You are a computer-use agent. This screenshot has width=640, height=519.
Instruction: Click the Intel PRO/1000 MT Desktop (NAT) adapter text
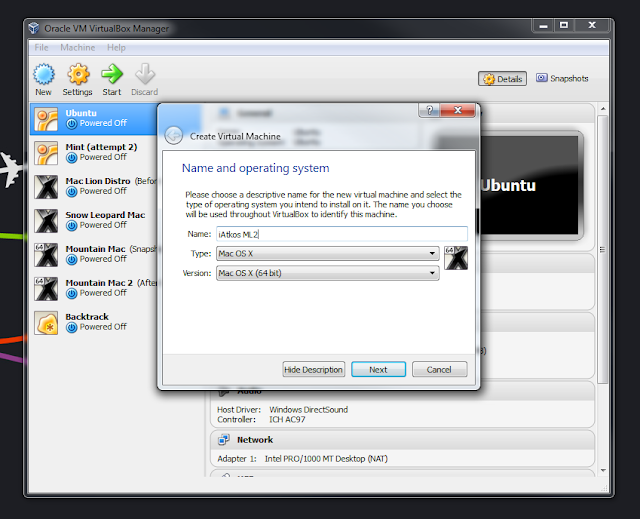326,459
